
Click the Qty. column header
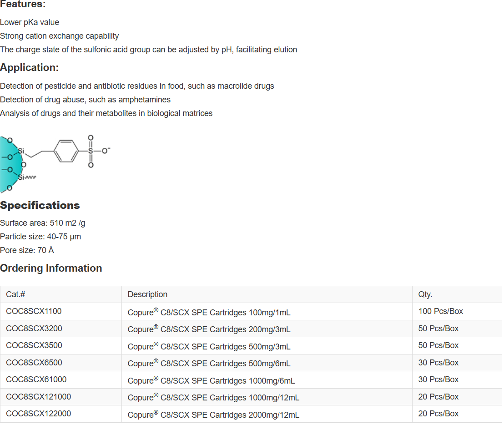pyautogui.click(x=425, y=294)
